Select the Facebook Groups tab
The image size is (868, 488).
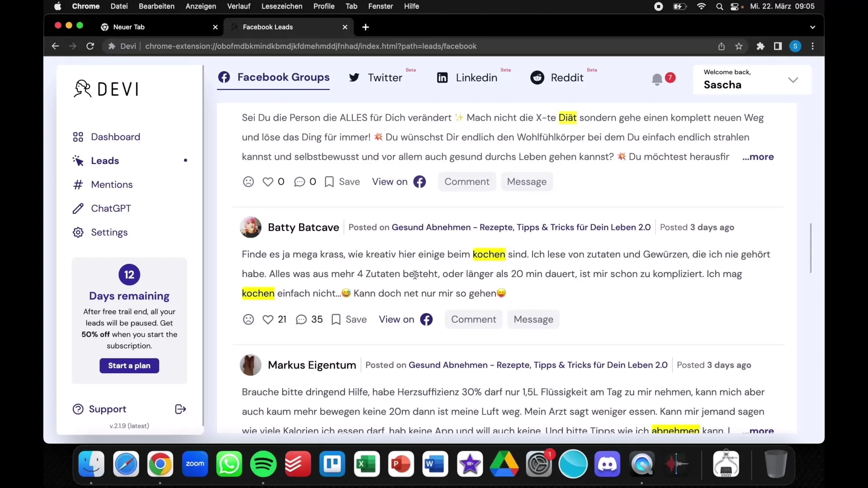pyautogui.click(x=274, y=77)
